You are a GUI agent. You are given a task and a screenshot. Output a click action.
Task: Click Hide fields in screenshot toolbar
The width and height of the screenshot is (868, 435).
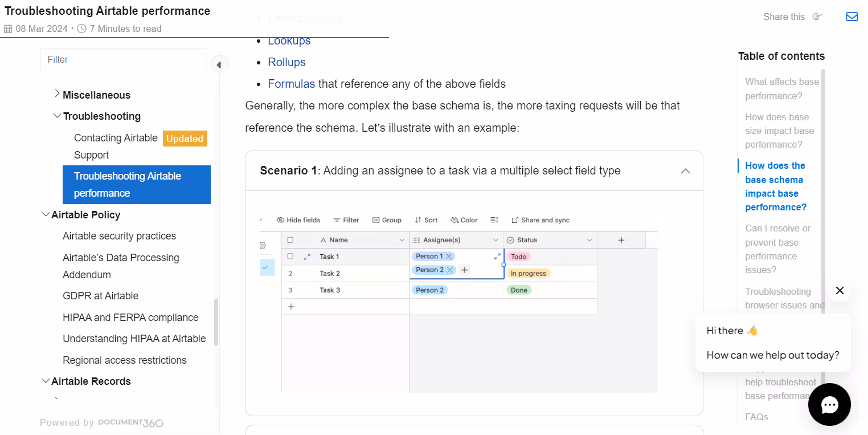(298, 220)
